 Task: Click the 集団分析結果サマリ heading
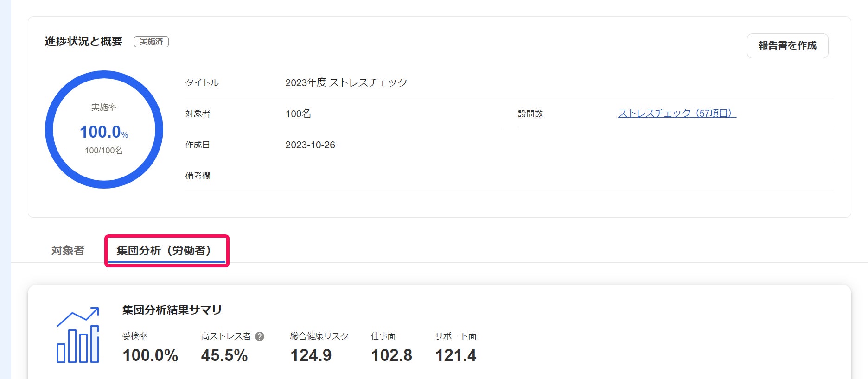coord(172,310)
